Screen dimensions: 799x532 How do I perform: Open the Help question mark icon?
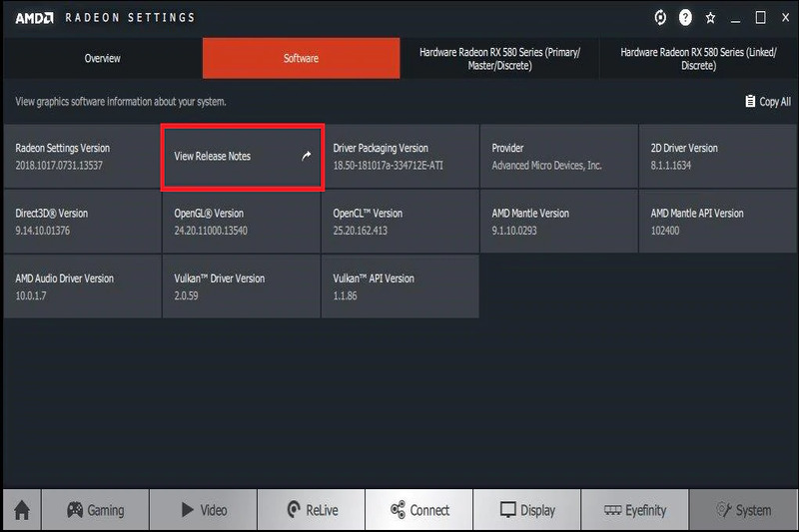click(685, 18)
